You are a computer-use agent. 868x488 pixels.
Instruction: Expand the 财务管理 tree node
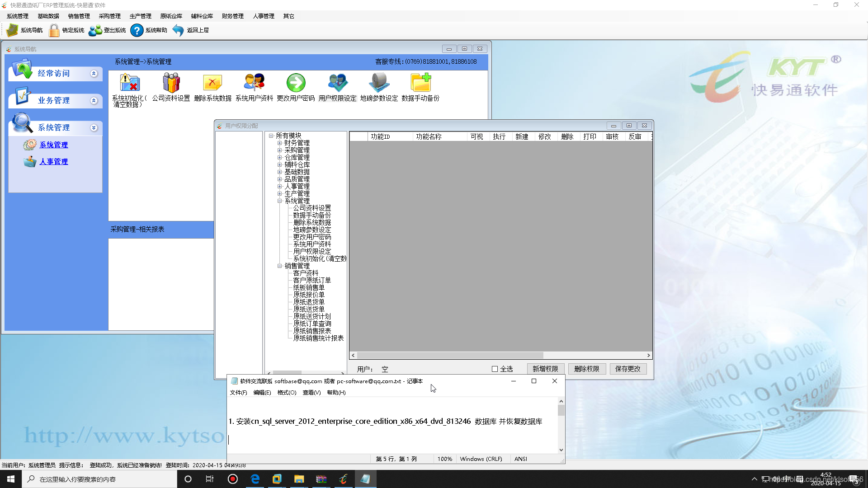click(279, 143)
